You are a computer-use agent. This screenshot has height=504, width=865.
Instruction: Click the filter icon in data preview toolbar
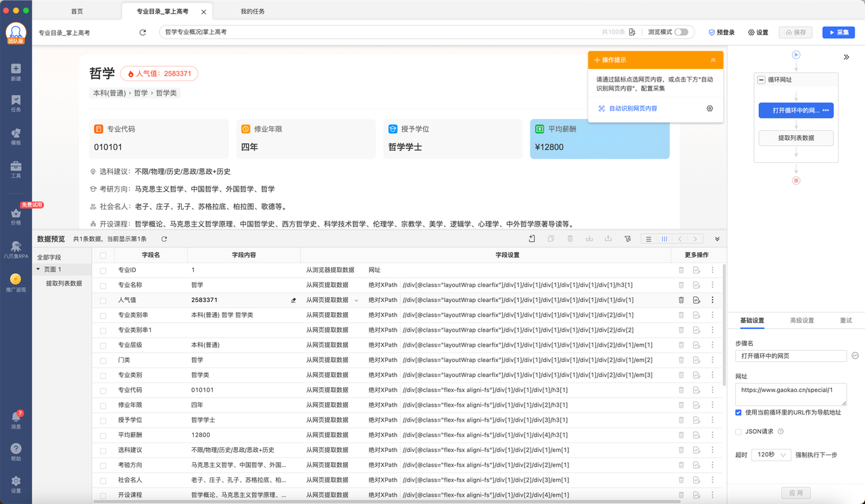tap(627, 238)
